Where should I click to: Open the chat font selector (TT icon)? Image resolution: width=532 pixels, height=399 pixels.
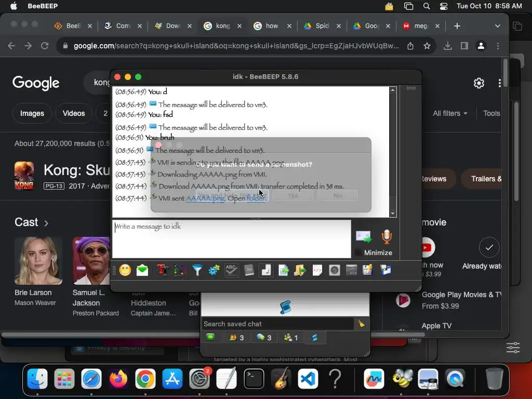163,270
